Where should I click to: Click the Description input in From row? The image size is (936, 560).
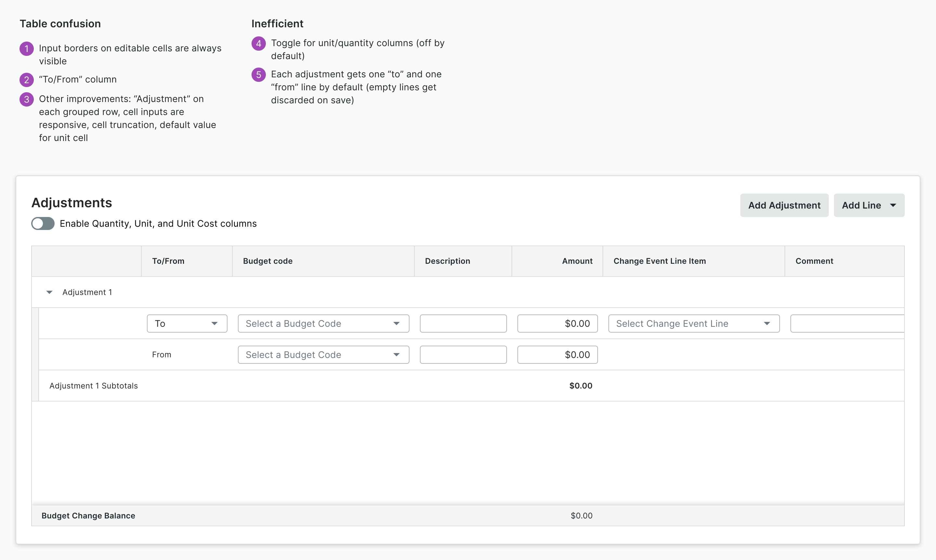coord(463,355)
